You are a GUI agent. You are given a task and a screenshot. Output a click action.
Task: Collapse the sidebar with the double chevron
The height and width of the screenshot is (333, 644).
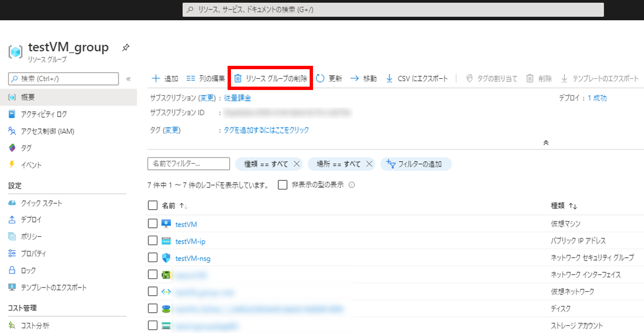coord(128,79)
